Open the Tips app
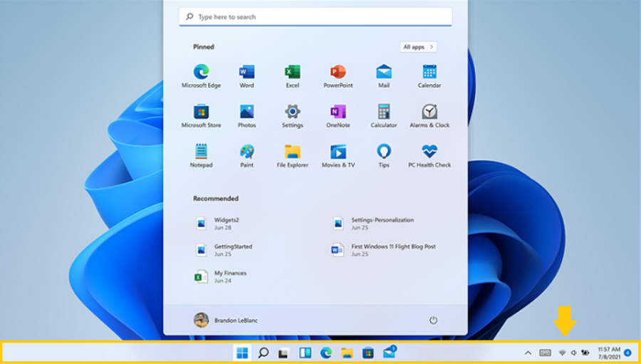 pos(384,156)
